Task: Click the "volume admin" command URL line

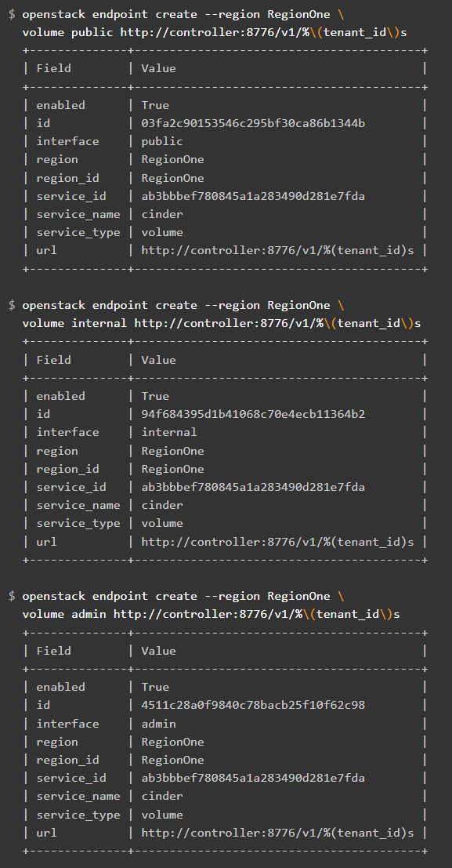Action: (x=212, y=615)
